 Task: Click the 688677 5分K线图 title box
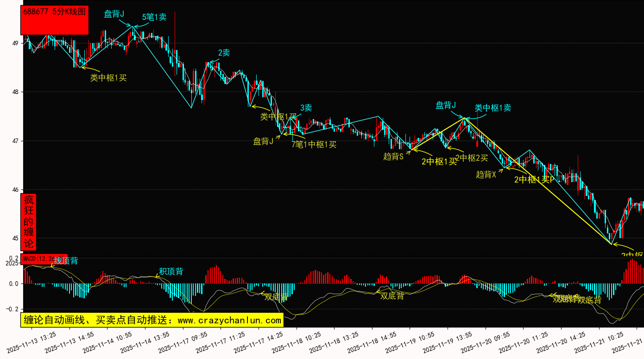tap(54, 20)
